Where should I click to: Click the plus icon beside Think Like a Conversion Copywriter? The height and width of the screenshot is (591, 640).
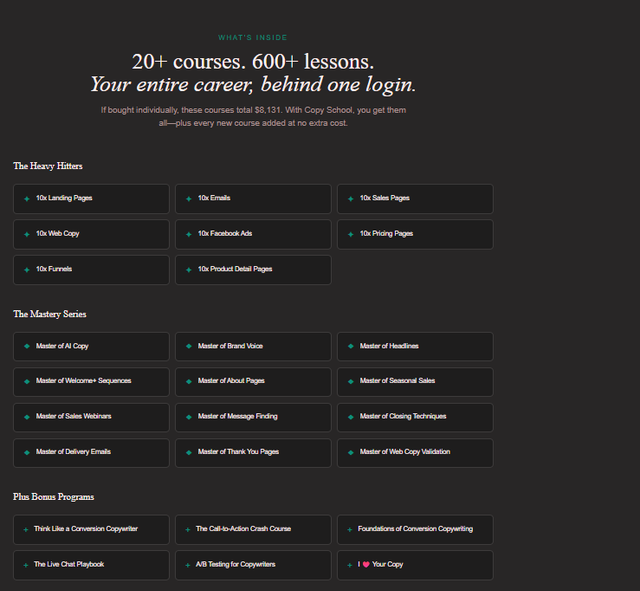(26, 529)
